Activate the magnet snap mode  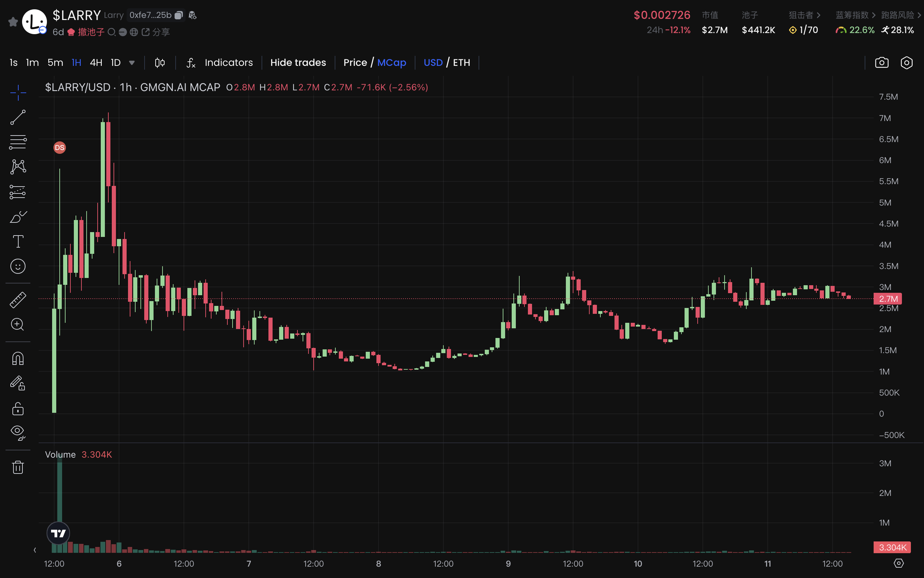pyautogui.click(x=18, y=358)
